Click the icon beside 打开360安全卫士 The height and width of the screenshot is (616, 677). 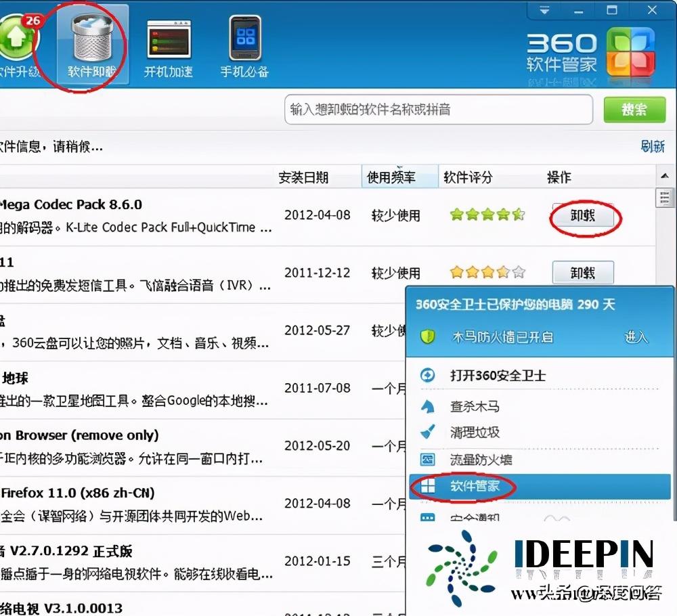coord(427,375)
